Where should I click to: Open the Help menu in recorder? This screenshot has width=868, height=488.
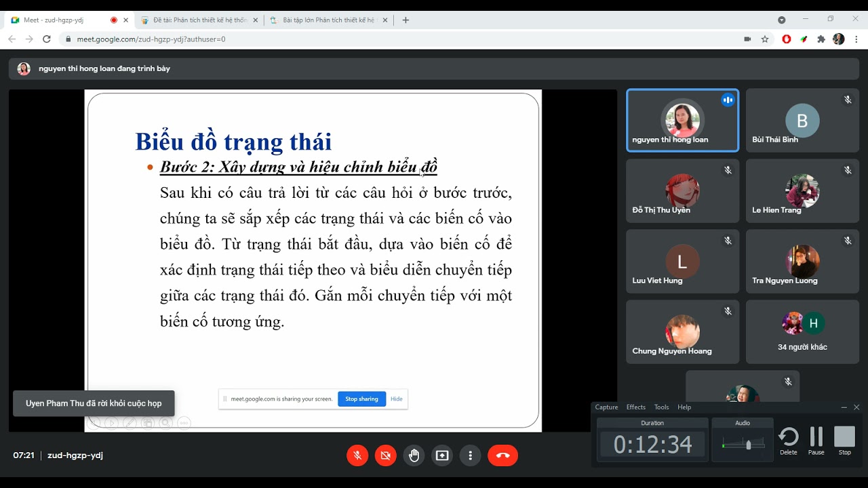(684, 407)
